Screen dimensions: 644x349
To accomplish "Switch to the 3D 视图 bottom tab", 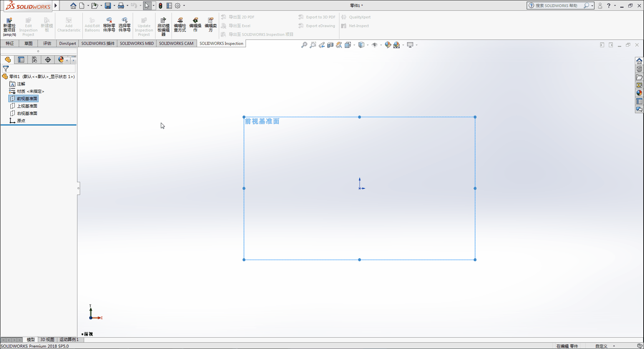I will 47,340.
